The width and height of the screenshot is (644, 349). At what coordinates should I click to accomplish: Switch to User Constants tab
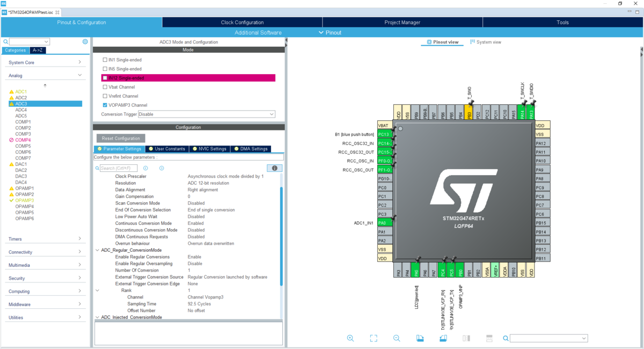167,149
